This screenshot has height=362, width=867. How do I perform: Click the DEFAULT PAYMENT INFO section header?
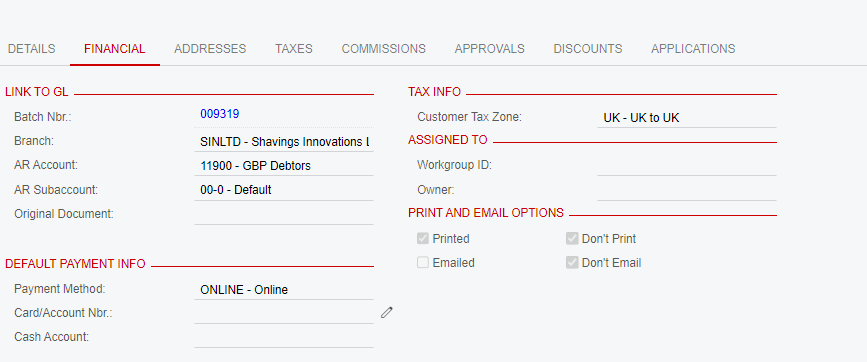tap(75, 264)
